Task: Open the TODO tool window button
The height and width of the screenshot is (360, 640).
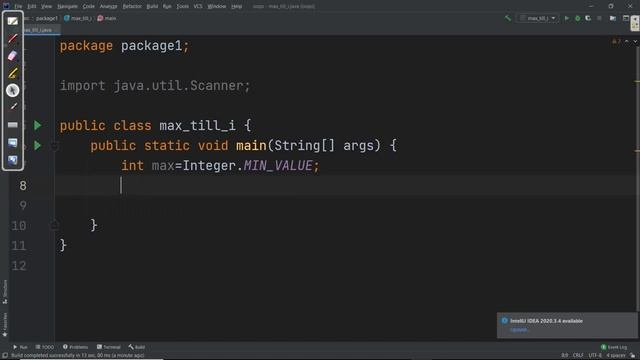Action: point(44,347)
